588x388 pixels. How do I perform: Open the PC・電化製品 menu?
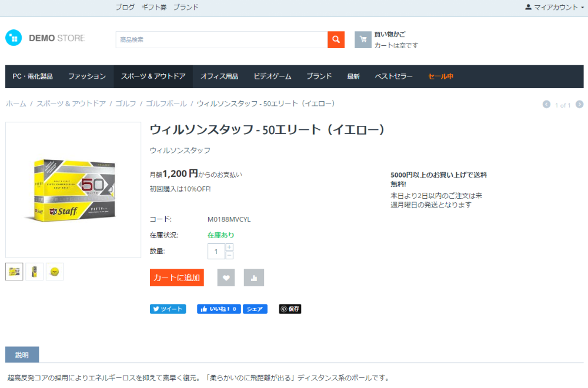[32, 76]
